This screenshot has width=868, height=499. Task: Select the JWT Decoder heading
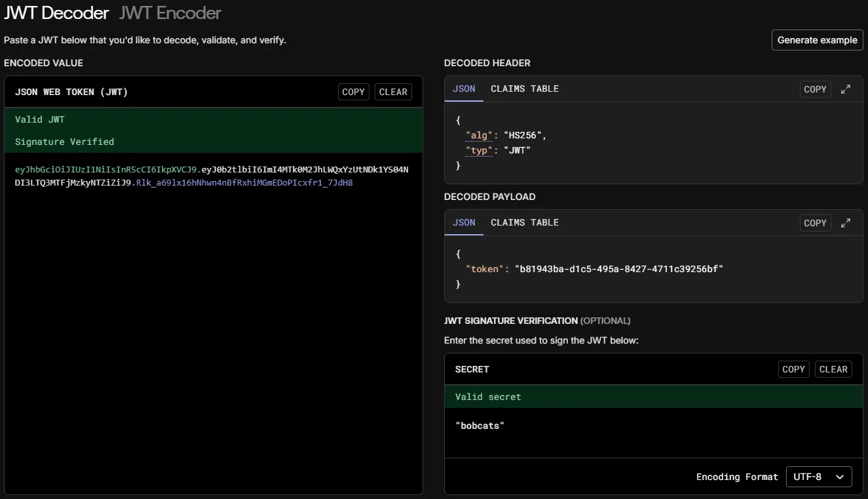pos(56,12)
